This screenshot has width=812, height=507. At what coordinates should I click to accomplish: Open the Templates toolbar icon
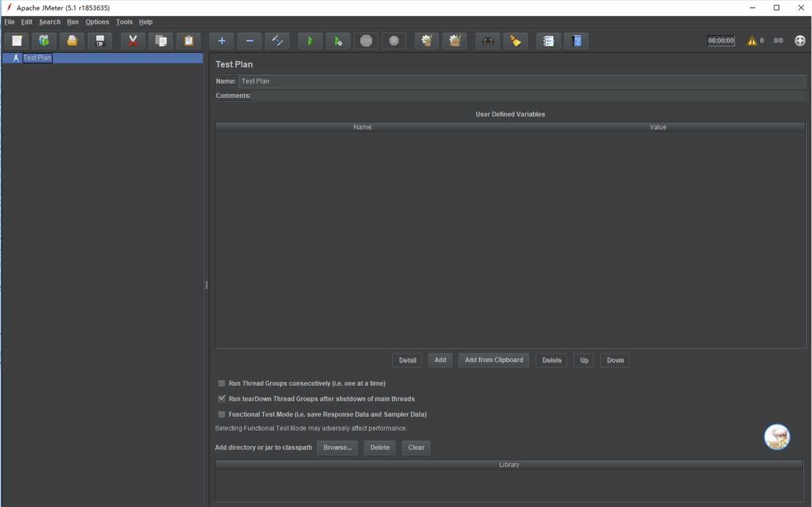[44, 41]
